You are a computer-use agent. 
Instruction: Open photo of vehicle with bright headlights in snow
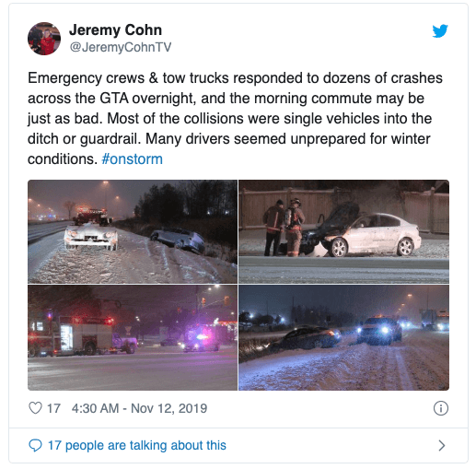(x=343, y=337)
